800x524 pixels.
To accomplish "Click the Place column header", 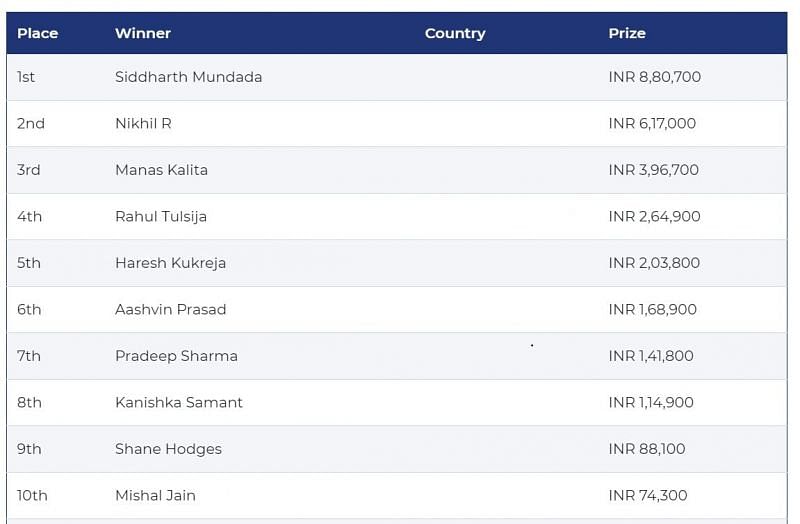I will [x=38, y=33].
